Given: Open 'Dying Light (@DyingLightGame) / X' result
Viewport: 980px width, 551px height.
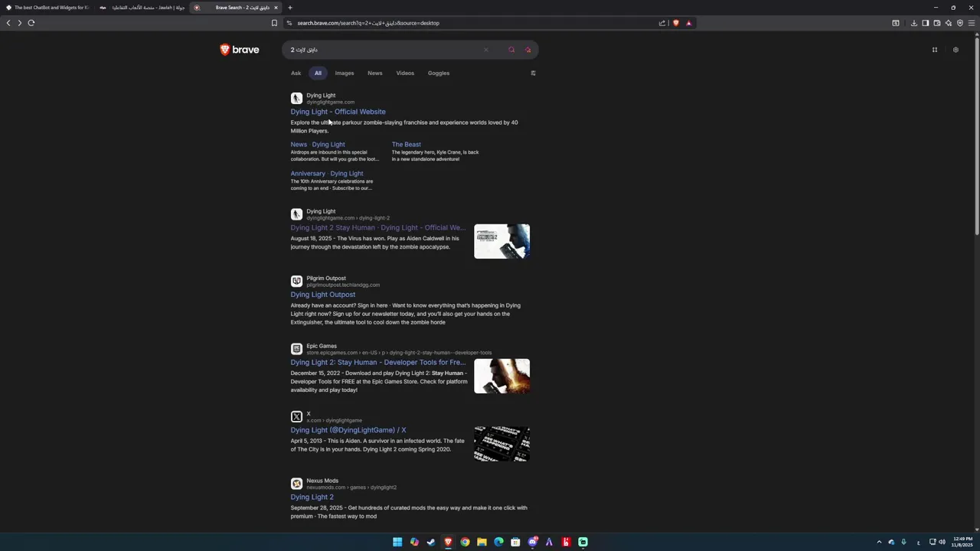Looking at the screenshot, I should [x=348, y=430].
